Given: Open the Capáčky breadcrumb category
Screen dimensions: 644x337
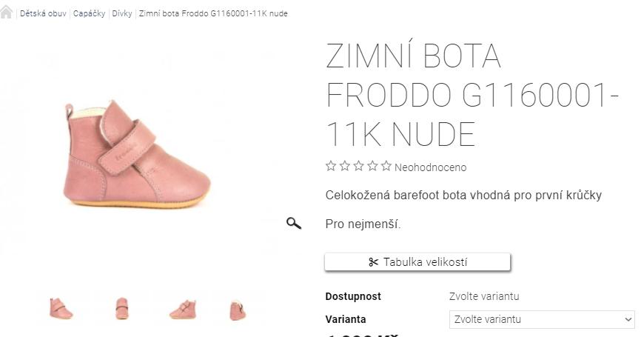Looking at the screenshot, I should click(x=89, y=14).
